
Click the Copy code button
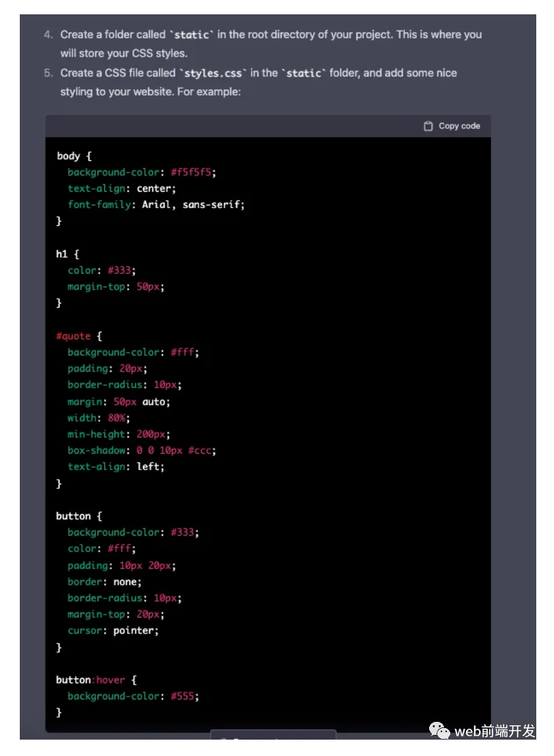click(452, 126)
